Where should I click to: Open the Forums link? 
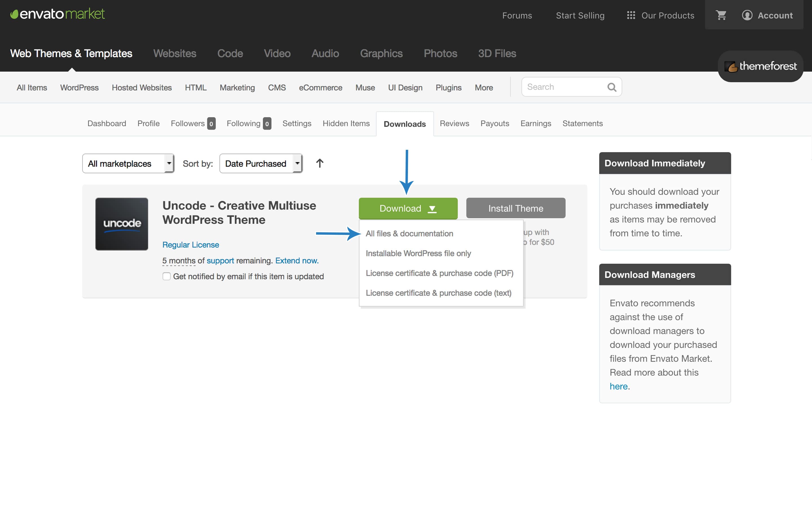tap(517, 16)
